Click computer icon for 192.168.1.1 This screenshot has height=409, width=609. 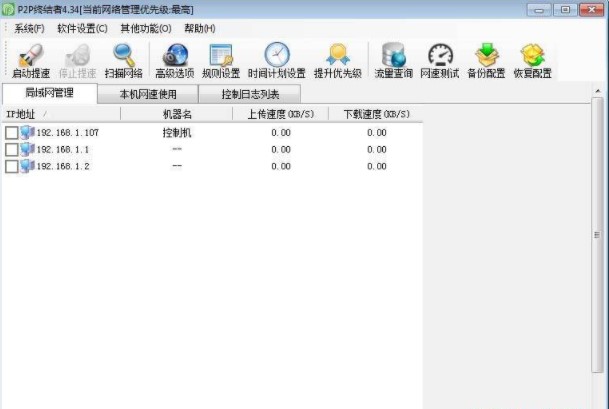tap(27, 149)
